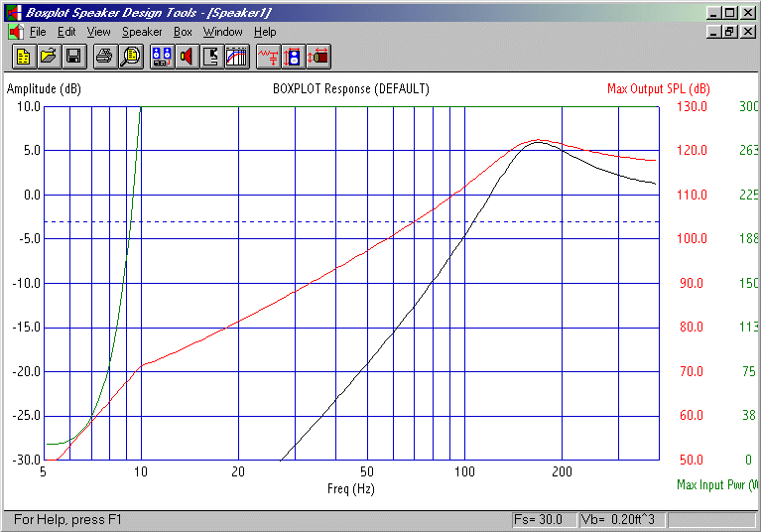Create a new speaker design file
761x532 pixels.
23,57
